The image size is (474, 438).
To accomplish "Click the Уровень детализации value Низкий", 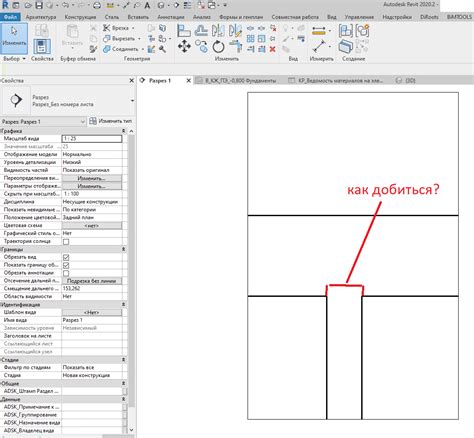I will coord(92,162).
